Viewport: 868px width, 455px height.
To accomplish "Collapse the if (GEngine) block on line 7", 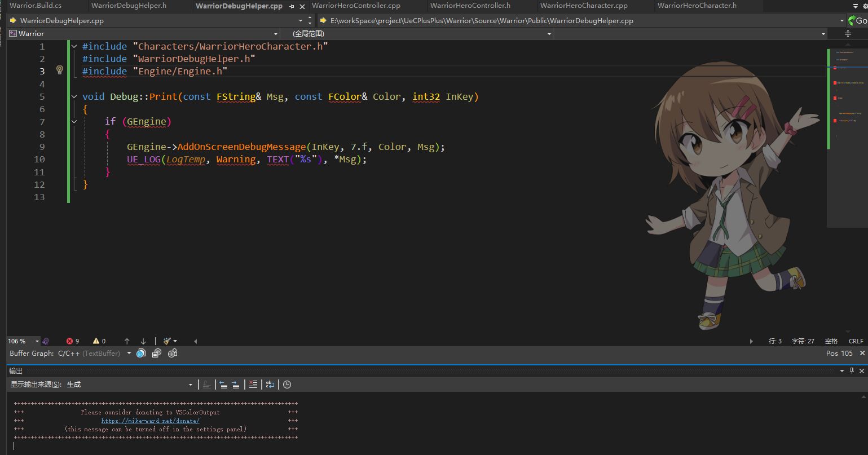I will (74, 121).
